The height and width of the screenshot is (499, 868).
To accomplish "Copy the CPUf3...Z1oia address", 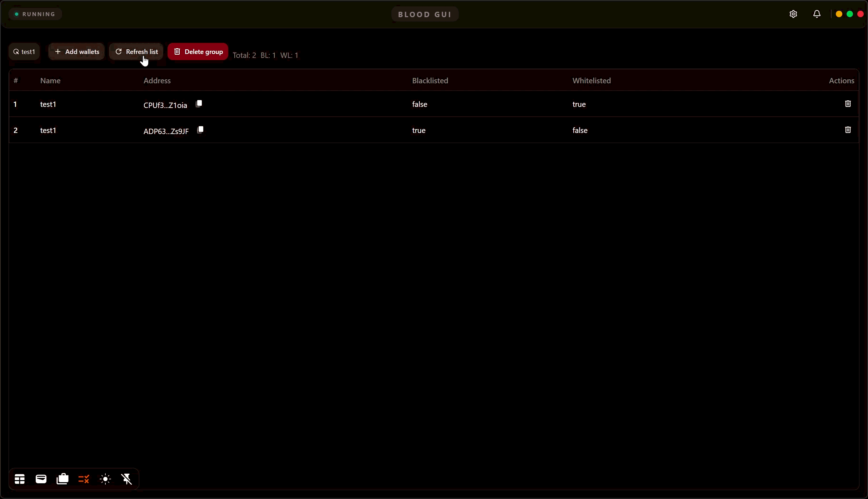I will point(199,104).
